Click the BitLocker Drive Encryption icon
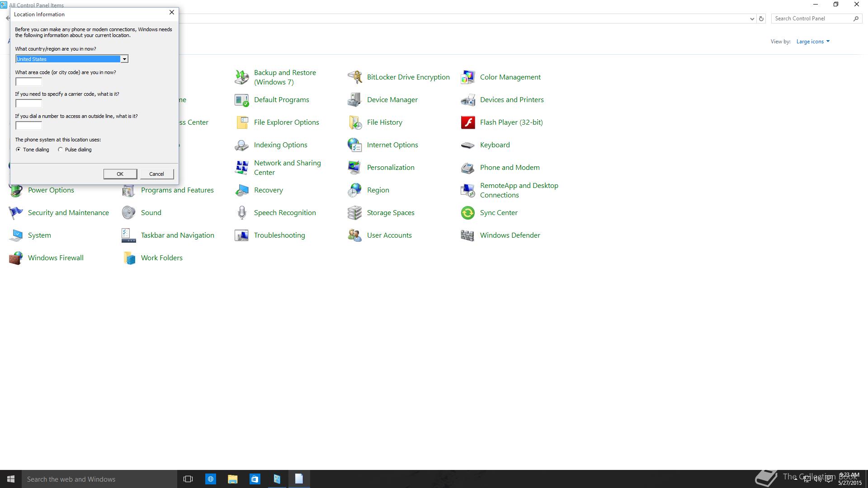This screenshot has height=488, width=868. click(355, 77)
